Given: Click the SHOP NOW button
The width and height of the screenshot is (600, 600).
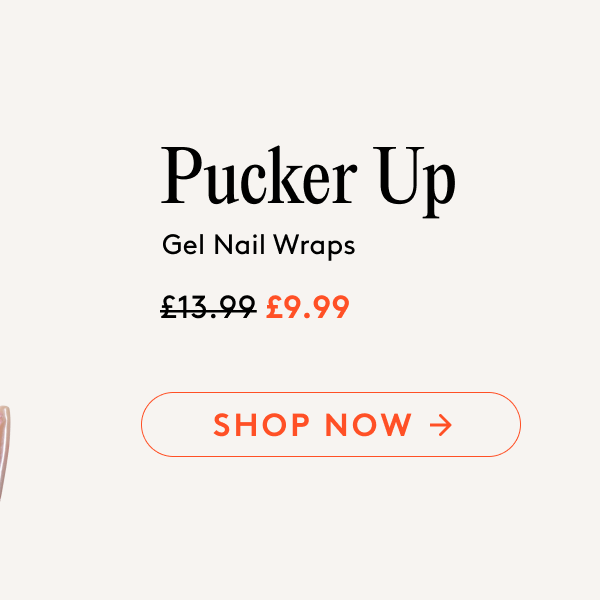Looking at the screenshot, I should coord(331,424).
